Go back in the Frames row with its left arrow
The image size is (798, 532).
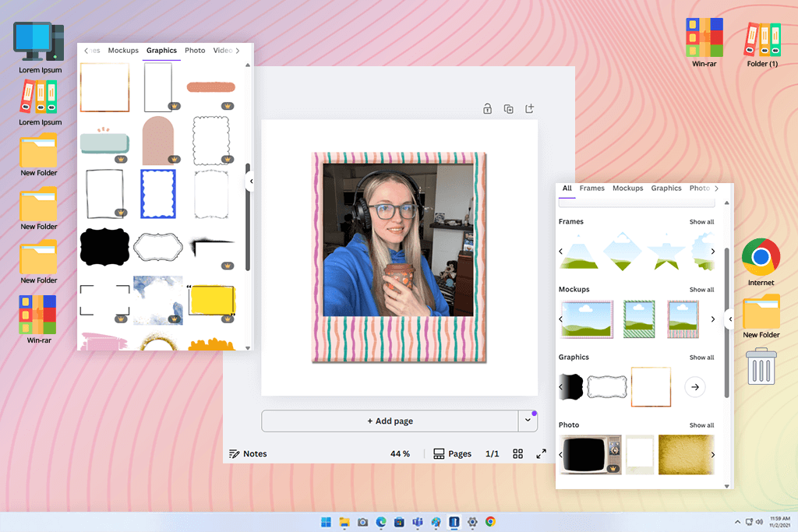coord(561,252)
